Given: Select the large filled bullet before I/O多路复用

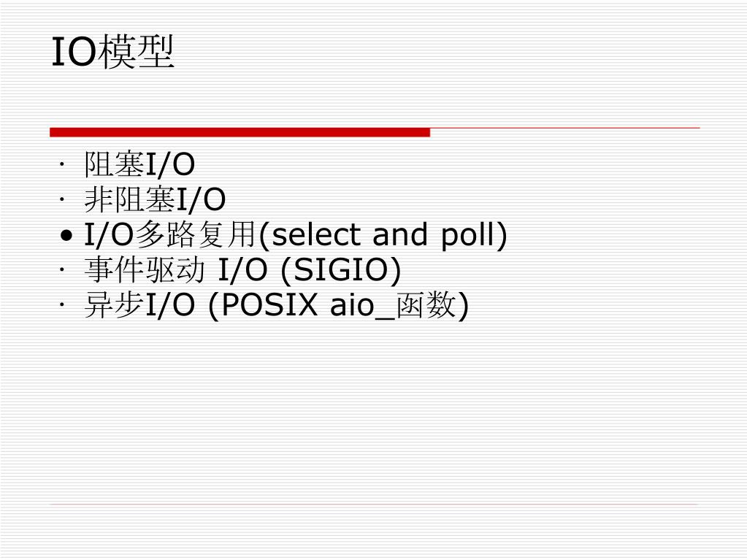Looking at the screenshot, I should (x=66, y=235).
